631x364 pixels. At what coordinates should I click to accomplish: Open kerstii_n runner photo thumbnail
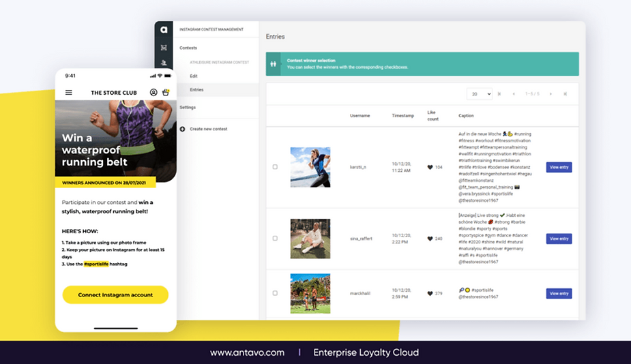coord(310,167)
